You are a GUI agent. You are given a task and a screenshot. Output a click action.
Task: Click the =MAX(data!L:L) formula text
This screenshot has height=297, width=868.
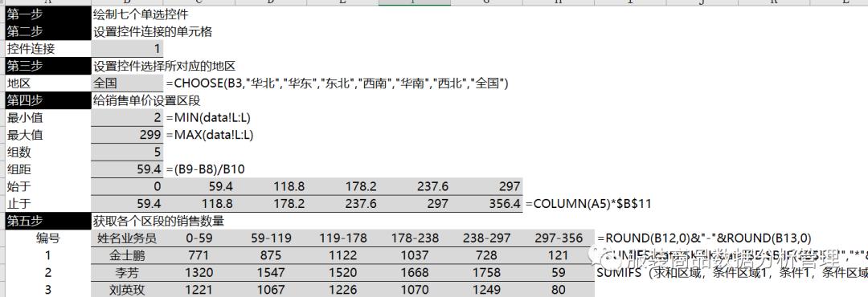[209, 135]
